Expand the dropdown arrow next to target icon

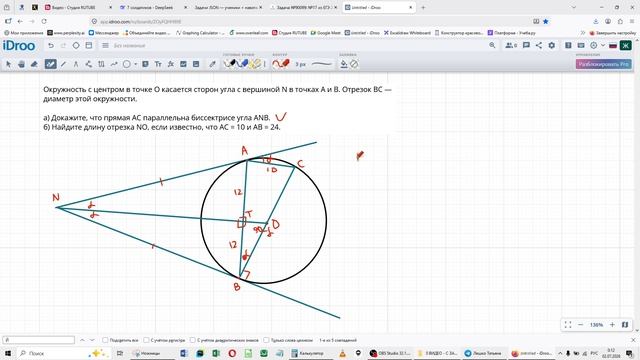603,45
